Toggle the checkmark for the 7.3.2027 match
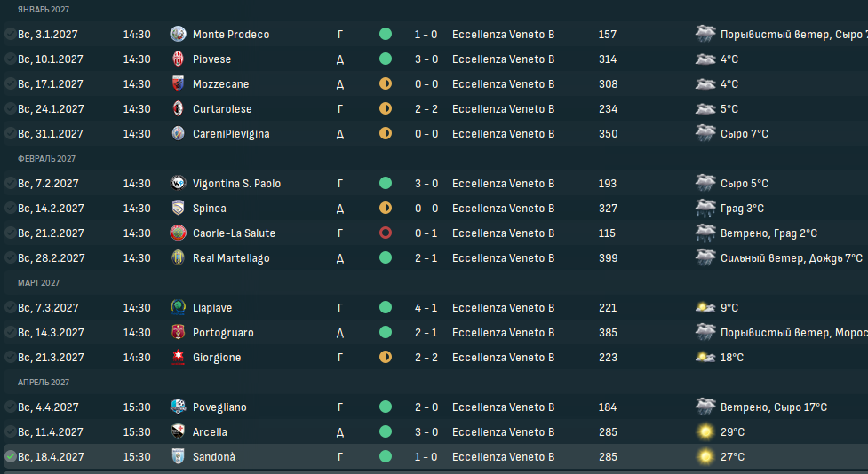The image size is (868, 474). coord(10,307)
